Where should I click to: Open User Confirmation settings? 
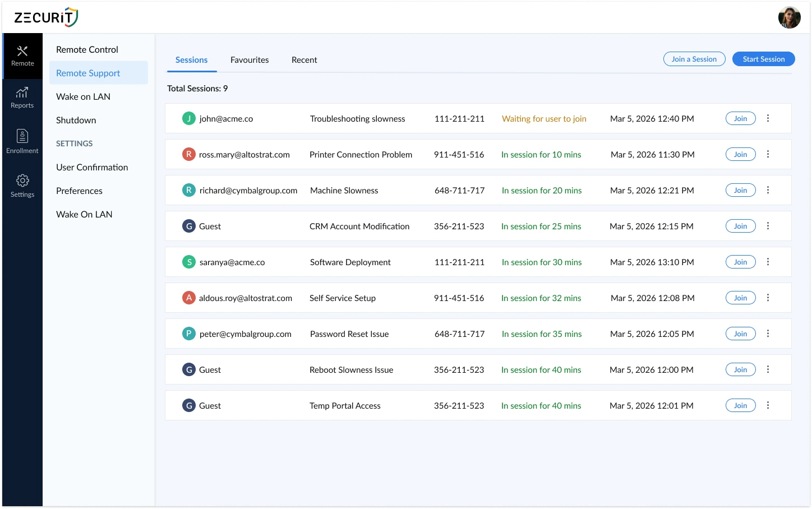point(91,167)
